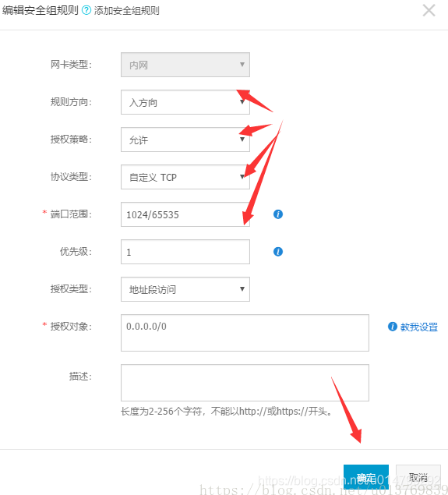This screenshot has height=495, width=448.
Task: Open the 教我设置 help link
Action: (x=419, y=327)
